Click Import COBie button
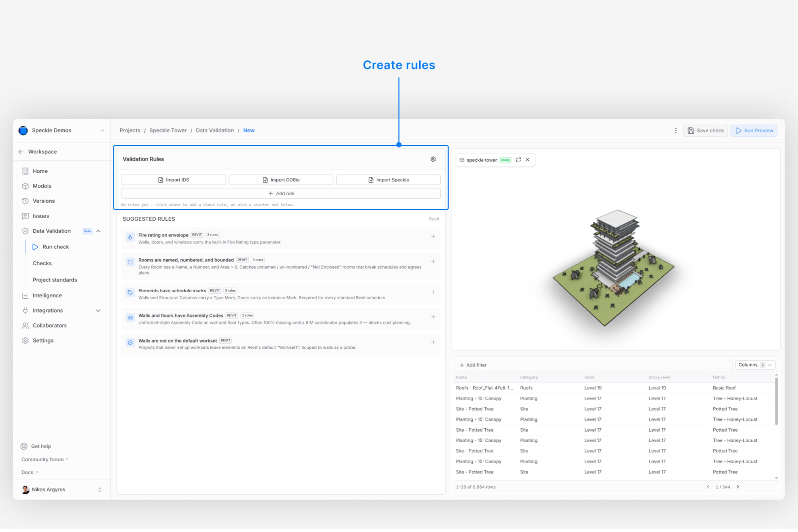This screenshot has width=798, height=532. pyautogui.click(x=281, y=180)
